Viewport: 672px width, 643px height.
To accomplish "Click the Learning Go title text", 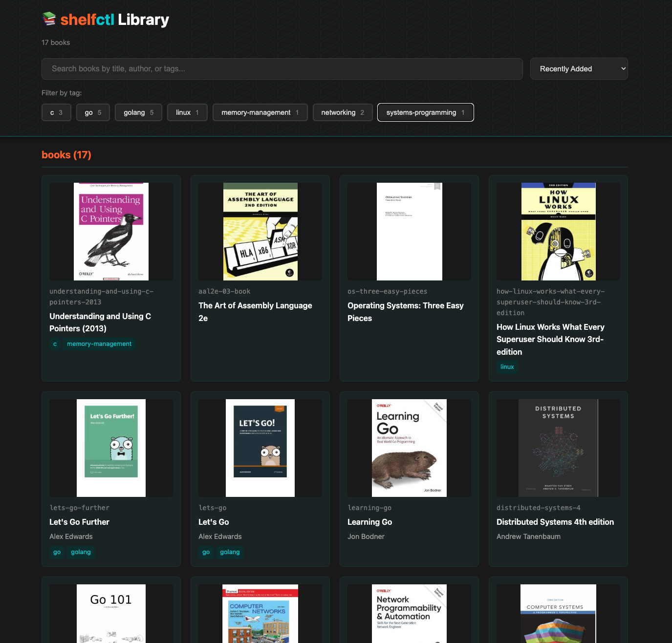I will 369,522.
